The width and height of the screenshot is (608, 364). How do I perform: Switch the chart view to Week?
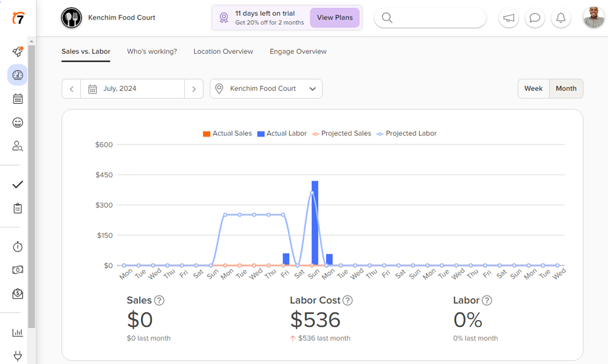[x=533, y=88]
